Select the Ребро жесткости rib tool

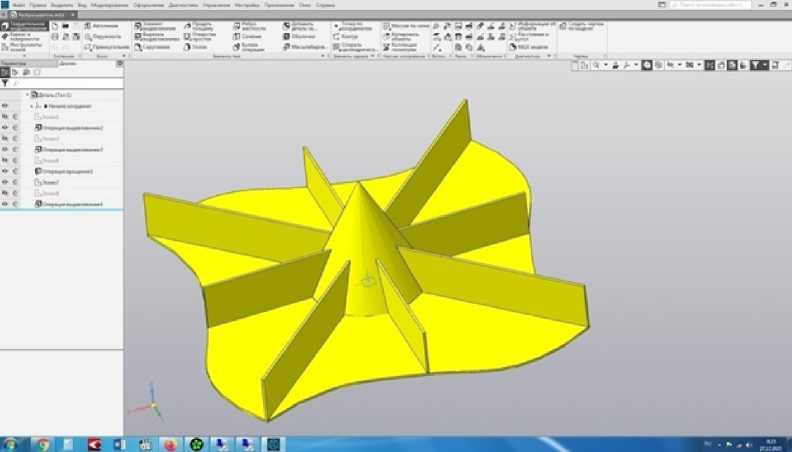254,27
